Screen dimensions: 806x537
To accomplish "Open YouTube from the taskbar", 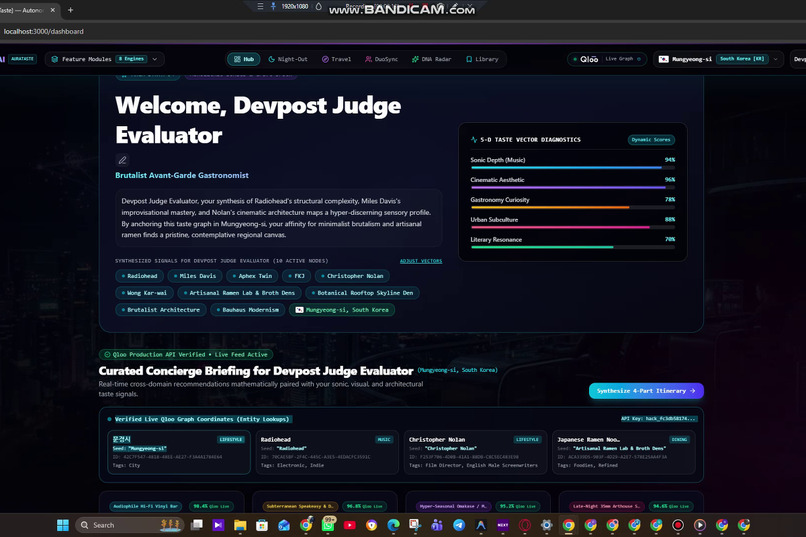I will click(350, 525).
